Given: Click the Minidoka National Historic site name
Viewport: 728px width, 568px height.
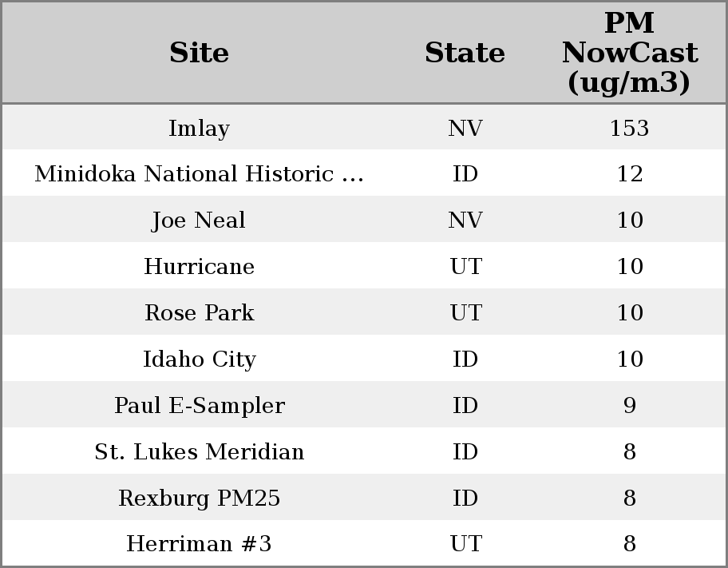Looking at the screenshot, I should coord(199,174).
